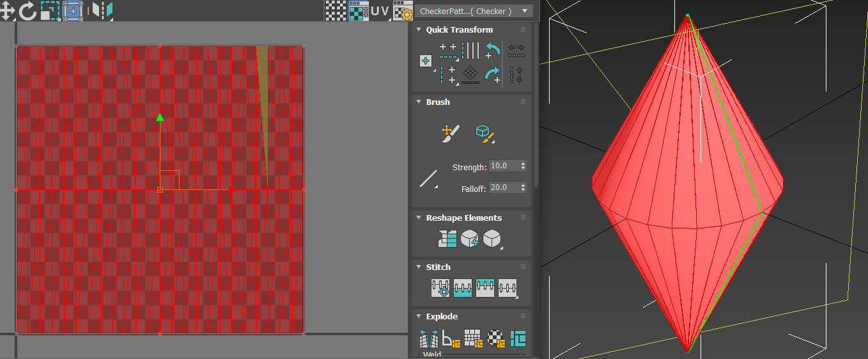The height and width of the screenshot is (359, 868).
Task: Click the Stitch to Source icon
Action: click(485, 288)
